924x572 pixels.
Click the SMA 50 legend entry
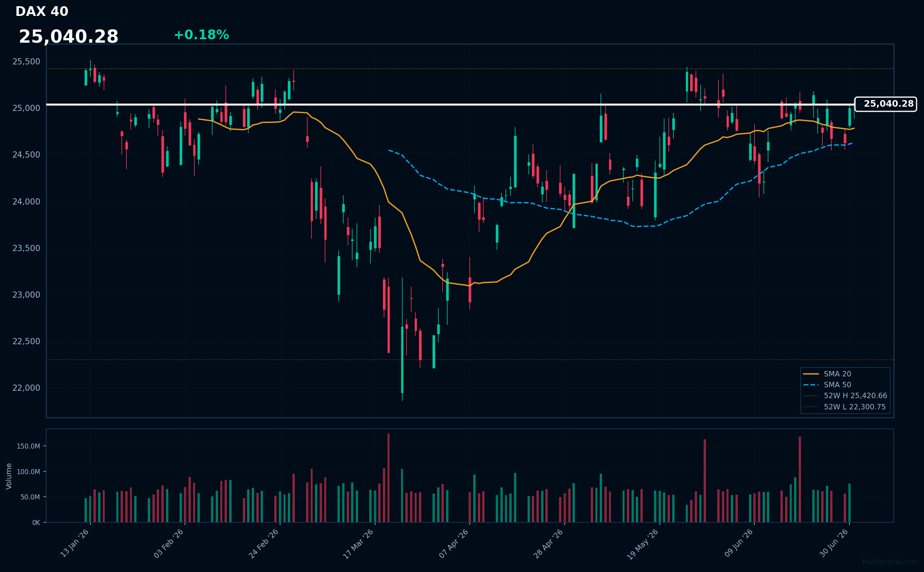[827, 385]
